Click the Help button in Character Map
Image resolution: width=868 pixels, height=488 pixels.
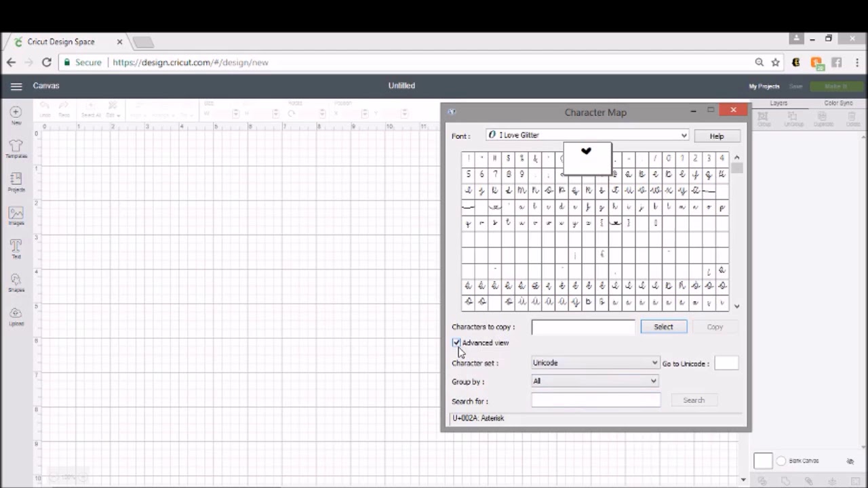coord(717,136)
